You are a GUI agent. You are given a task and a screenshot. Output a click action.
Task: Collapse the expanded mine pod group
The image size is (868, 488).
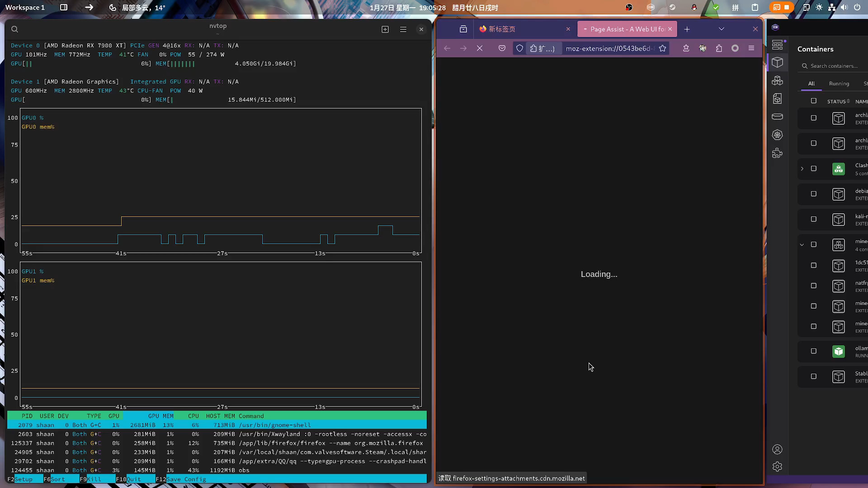[802, 244]
